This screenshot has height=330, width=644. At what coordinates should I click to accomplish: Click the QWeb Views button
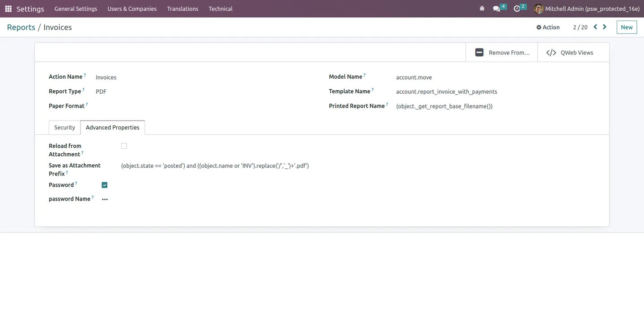[x=573, y=52]
